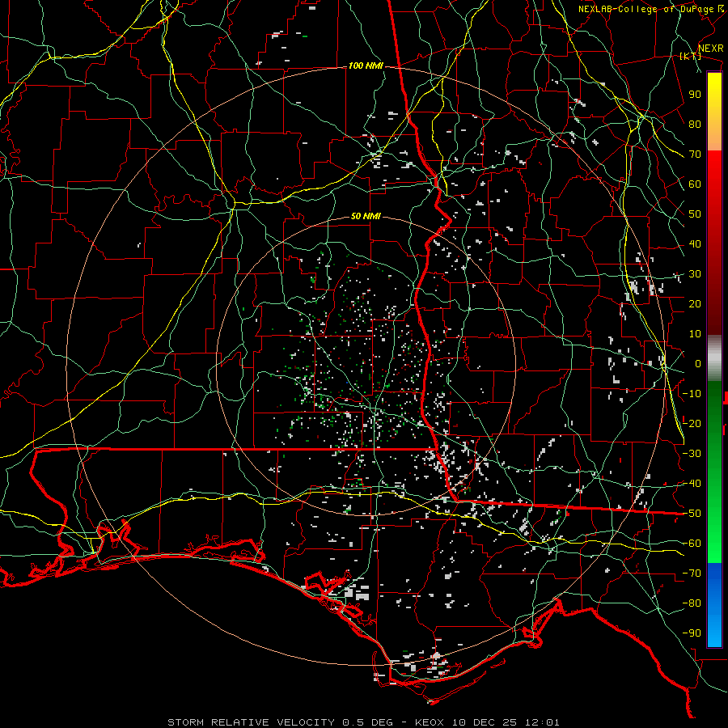Click the 100 NMI range ring label
This screenshot has width=728, height=728.
coord(366,66)
